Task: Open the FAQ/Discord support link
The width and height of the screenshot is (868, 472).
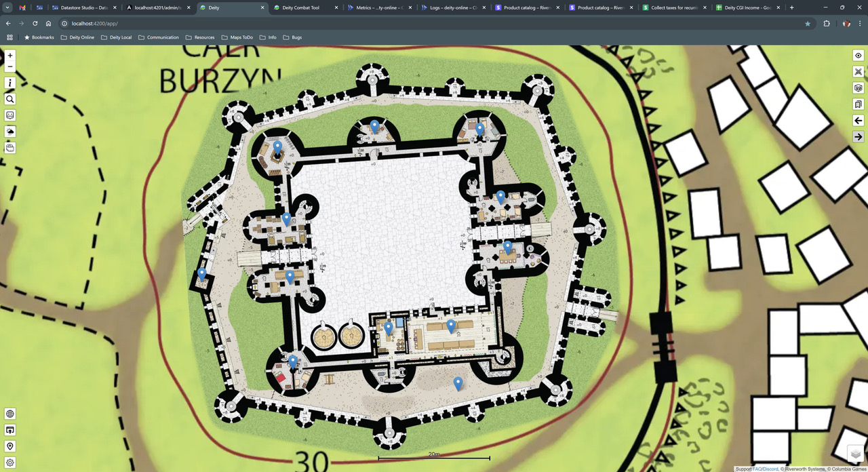Action: point(765,469)
